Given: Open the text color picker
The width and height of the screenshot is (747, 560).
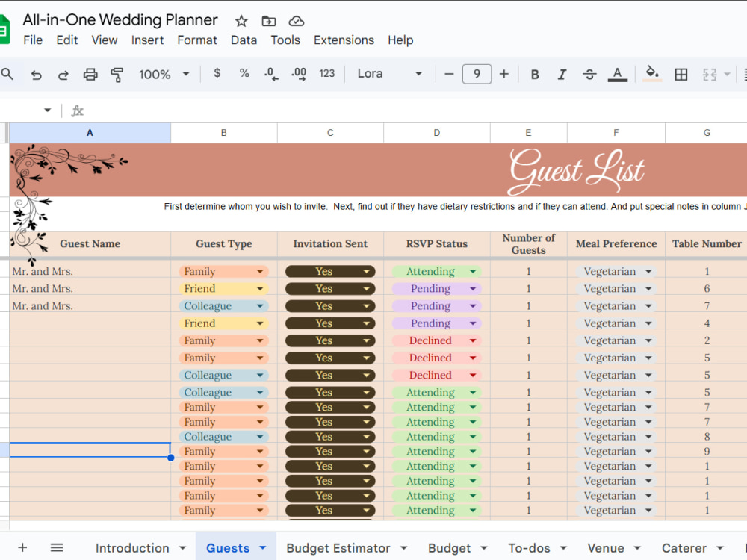Looking at the screenshot, I should pos(618,74).
